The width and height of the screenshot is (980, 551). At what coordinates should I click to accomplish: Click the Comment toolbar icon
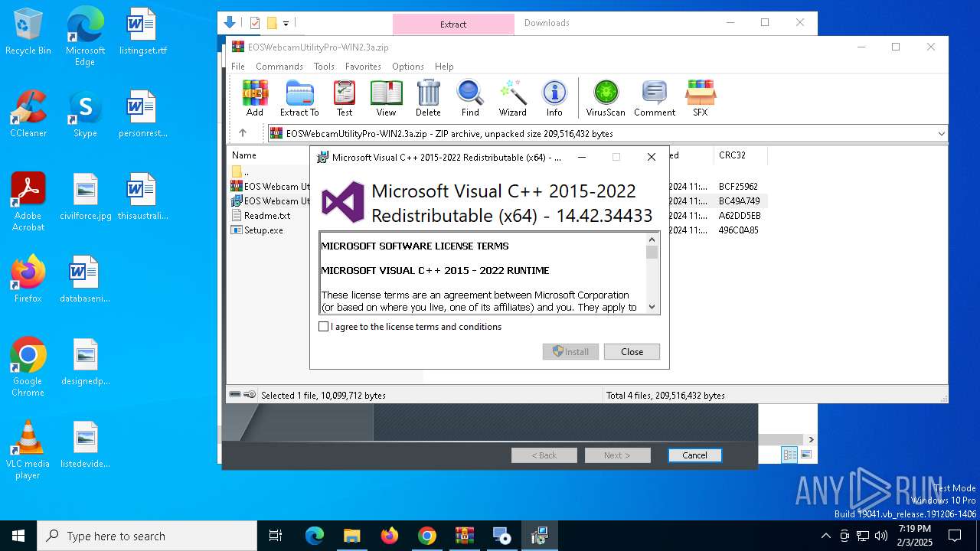(655, 98)
